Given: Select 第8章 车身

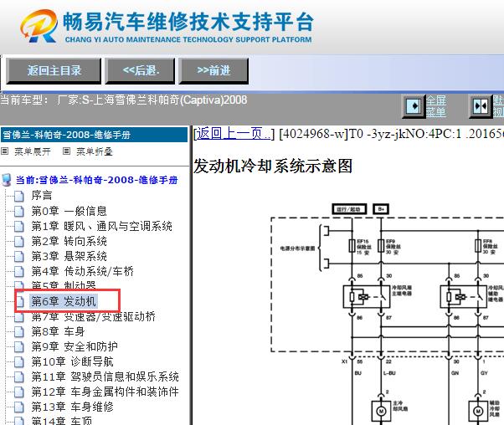Looking at the screenshot, I should pyautogui.click(x=58, y=331).
